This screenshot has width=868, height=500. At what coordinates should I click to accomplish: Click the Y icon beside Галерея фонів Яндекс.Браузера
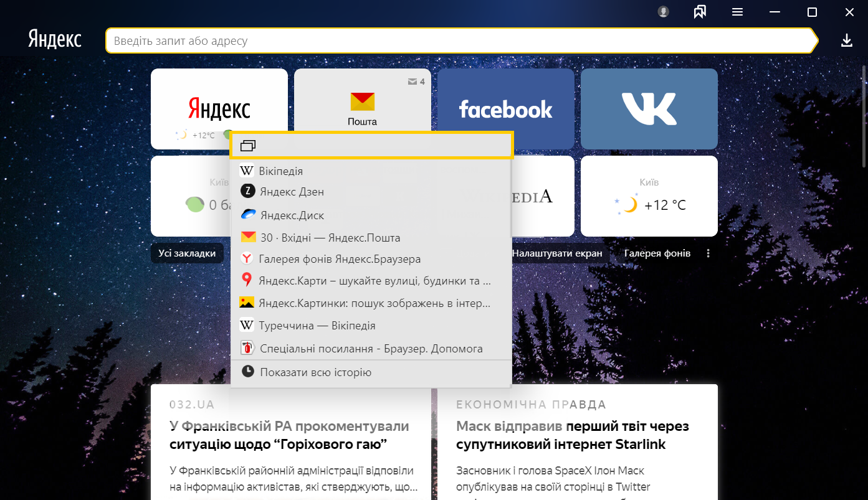pyautogui.click(x=247, y=259)
